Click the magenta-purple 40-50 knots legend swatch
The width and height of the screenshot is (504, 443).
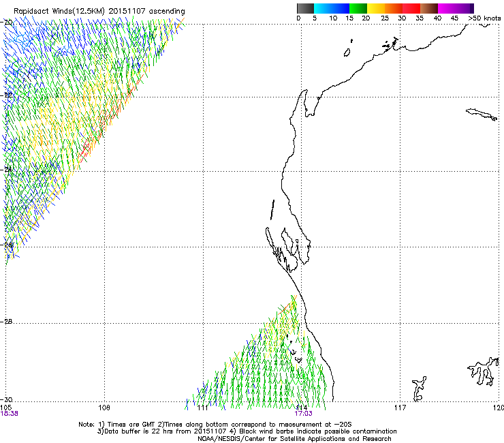[x=456, y=8]
